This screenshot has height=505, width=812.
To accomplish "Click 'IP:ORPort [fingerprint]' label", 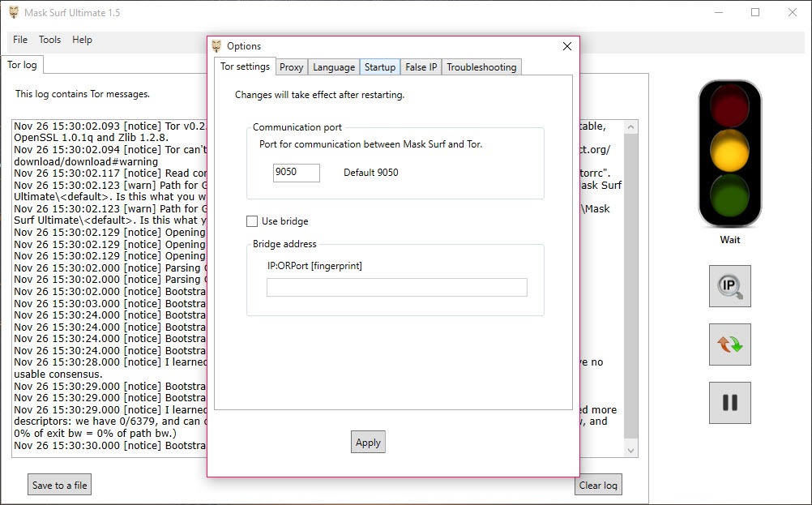I will (x=314, y=266).
